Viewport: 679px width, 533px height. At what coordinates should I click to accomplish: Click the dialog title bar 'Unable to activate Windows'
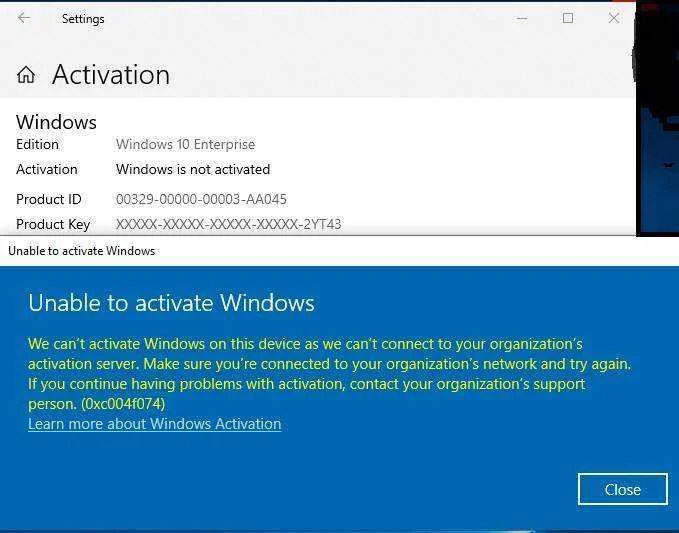[81, 251]
